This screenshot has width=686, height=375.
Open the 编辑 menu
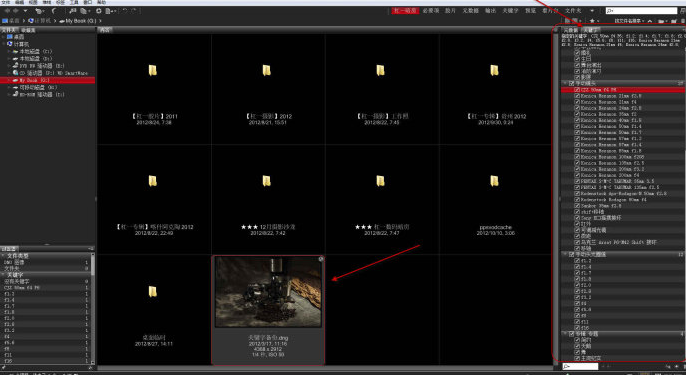click(19, 2)
